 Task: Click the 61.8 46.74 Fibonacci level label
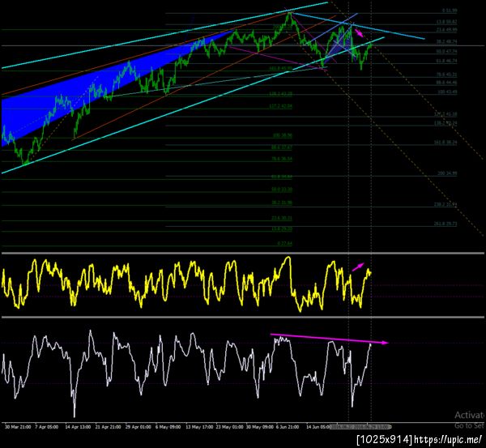[x=446, y=61]
